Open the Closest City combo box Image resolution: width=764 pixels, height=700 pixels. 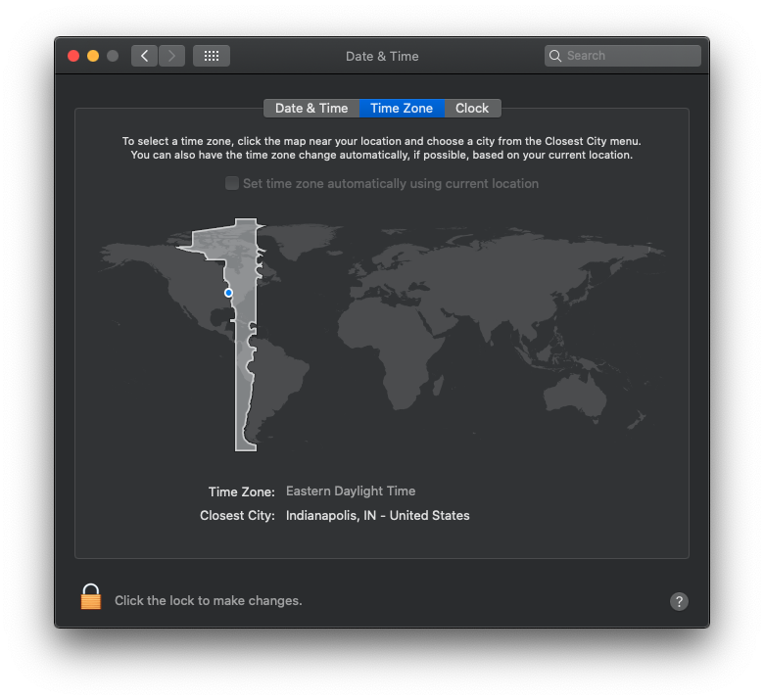378,515
